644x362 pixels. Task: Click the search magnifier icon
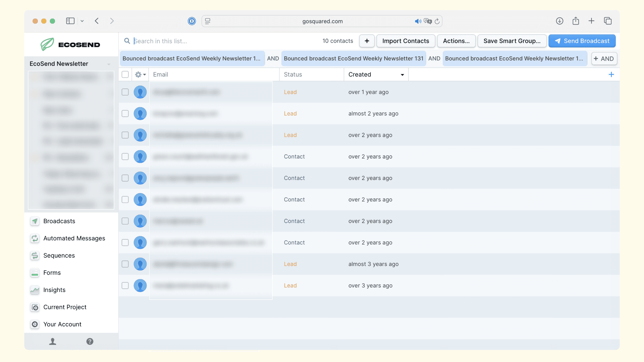click(127, 41)
